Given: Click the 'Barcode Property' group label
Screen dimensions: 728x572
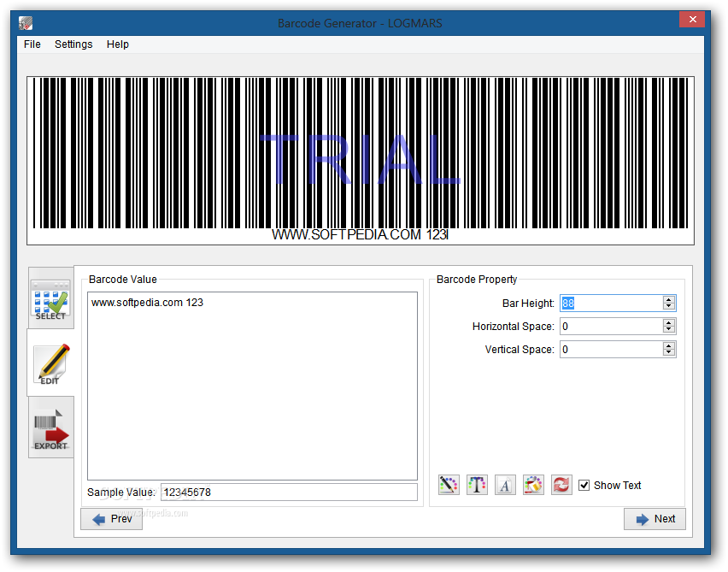Looking at the screenshot, I should 477,280.
